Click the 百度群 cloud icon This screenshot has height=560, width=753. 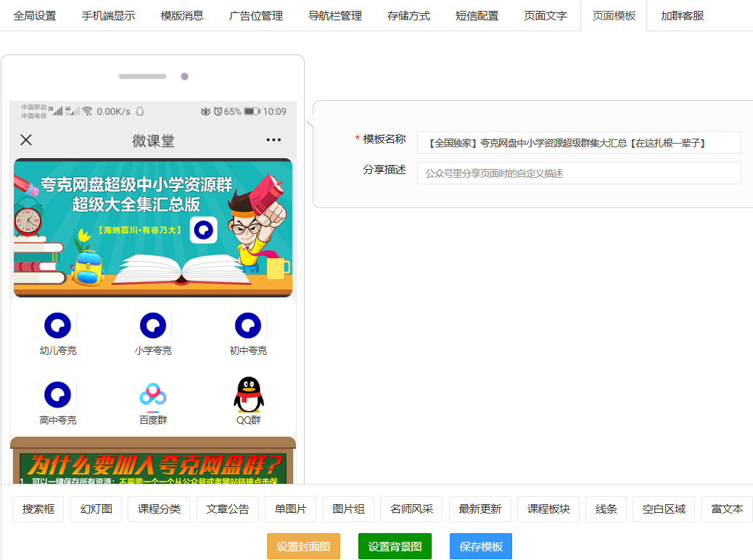(152, 395)
